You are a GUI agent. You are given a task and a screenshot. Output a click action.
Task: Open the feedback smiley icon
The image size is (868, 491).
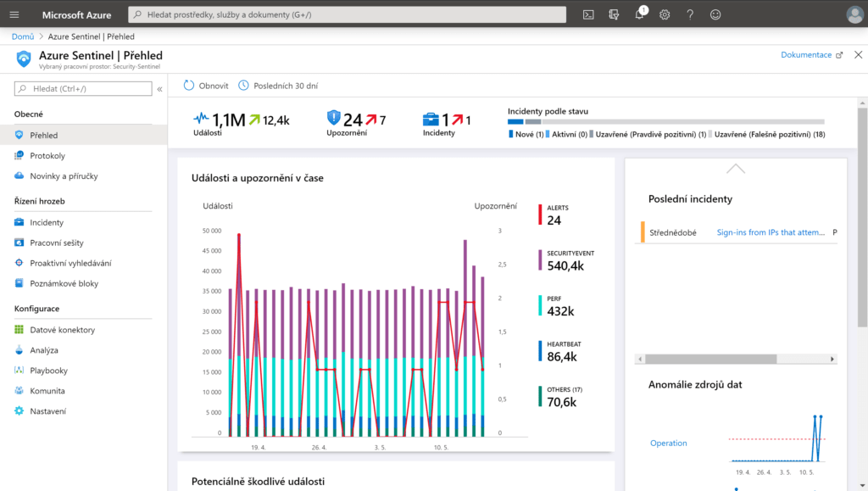715,15
